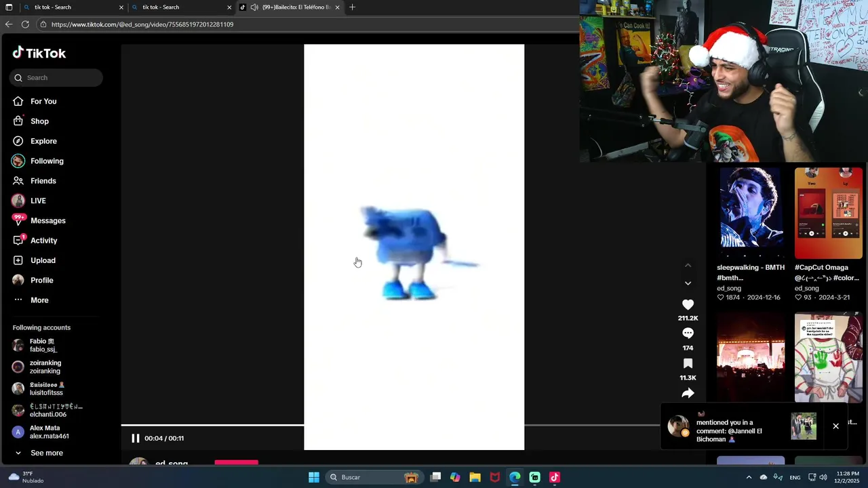Click the address bar URL
The width and height of the screenshot is (868, 488).
click(142, 24)
